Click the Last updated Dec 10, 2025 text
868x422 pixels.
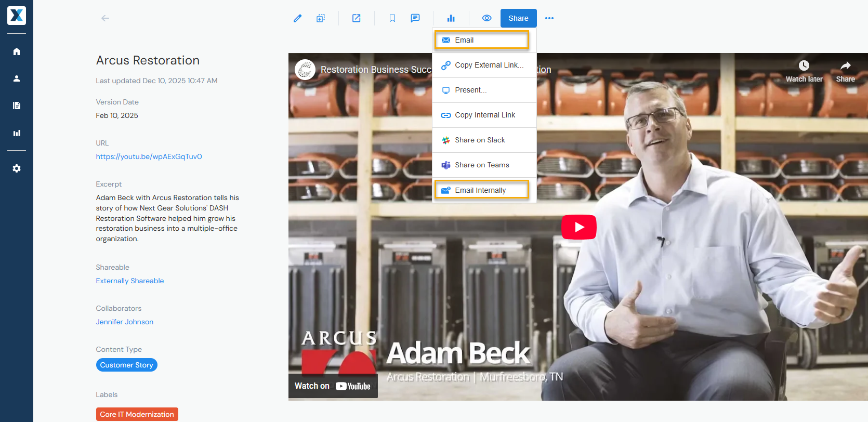click(156, 81)
